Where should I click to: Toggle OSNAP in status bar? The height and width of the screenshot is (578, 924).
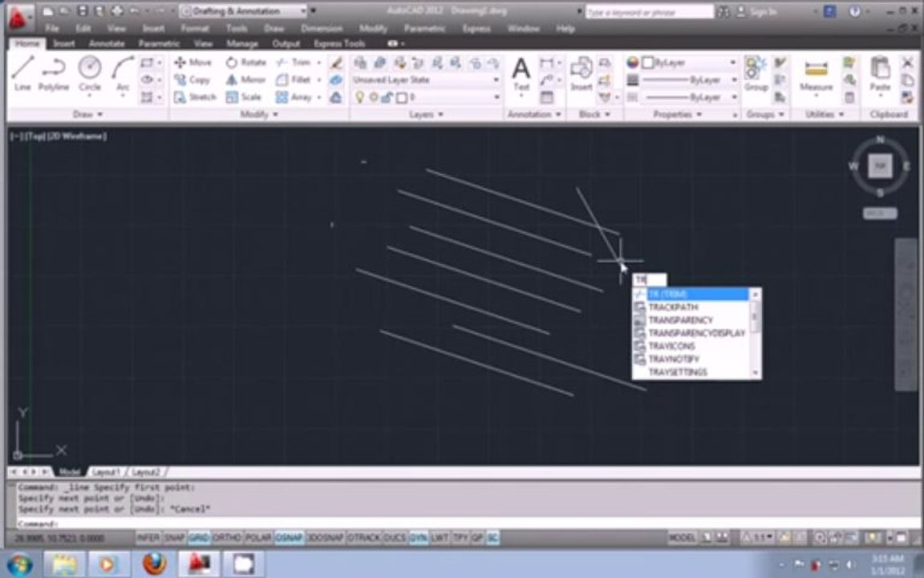[289, 538]
